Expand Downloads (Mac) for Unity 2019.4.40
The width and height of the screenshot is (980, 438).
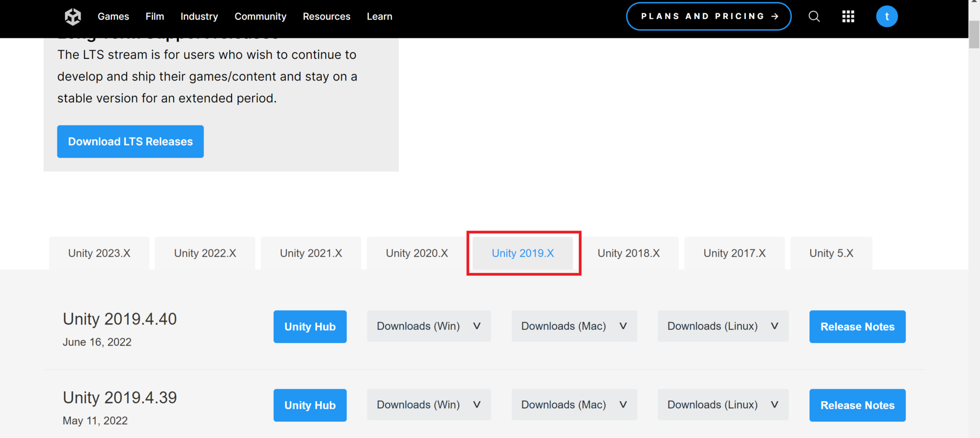[574, 326]
